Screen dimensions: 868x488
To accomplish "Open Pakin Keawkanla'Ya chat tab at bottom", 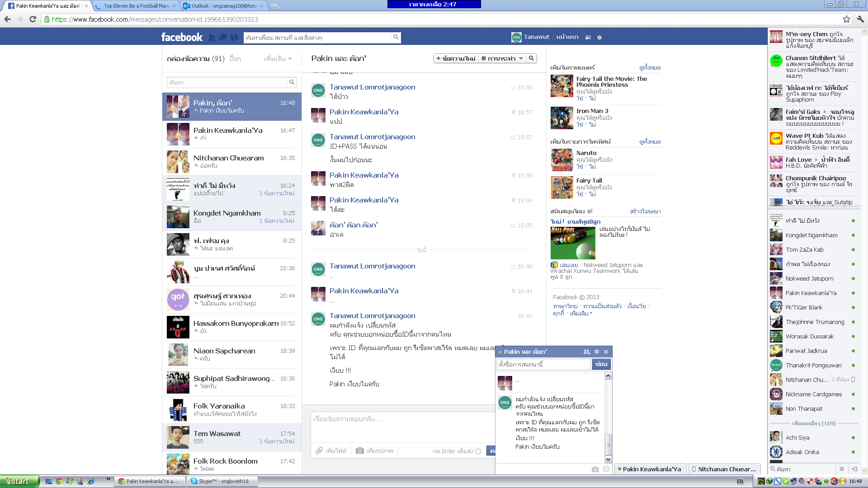I will tap(651, 469).
